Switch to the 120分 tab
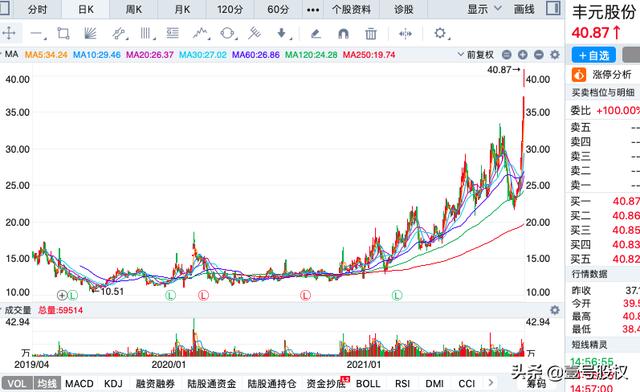The height and width of the screenshot is (392, 640). pyautogui.click(x=230, y=9)
